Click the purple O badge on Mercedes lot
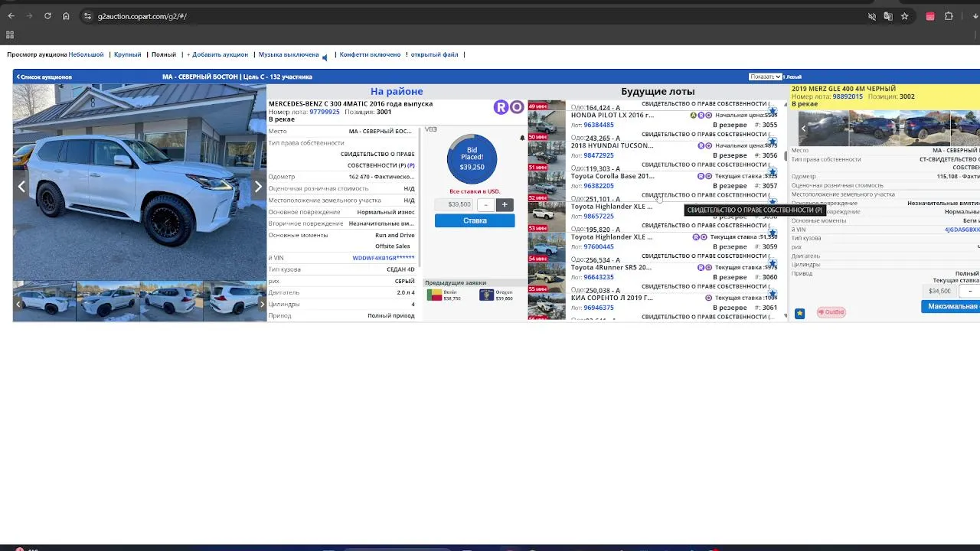This screenshot has height=551, width=980. pyautogui.click(x=517, y=107)
